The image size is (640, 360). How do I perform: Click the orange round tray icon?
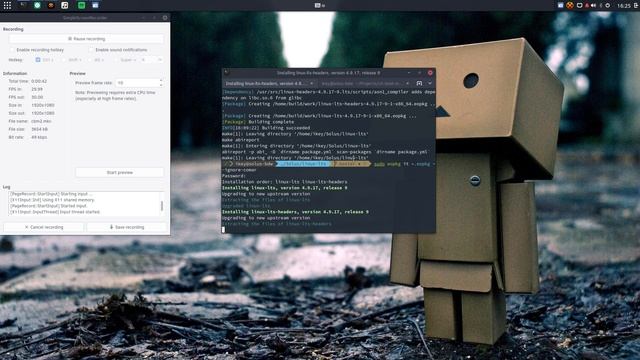pyautogui.click(x=570, y=5)
